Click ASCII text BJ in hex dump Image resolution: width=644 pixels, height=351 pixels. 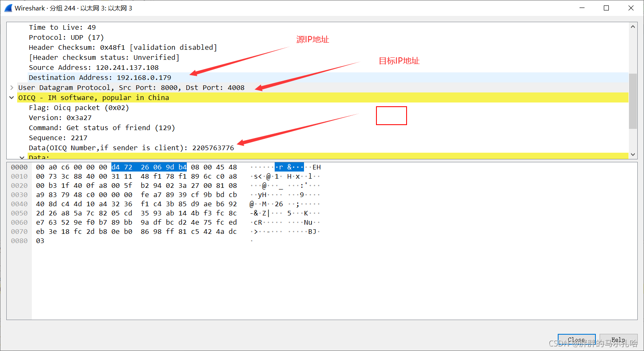(x=312, y=231)
